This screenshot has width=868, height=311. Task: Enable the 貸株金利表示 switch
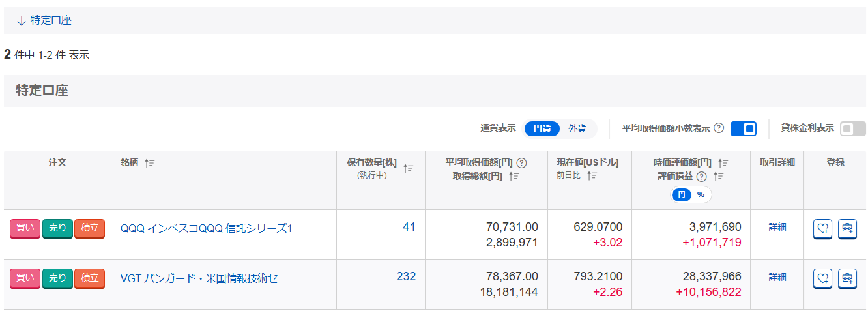[x=853, y=128]
